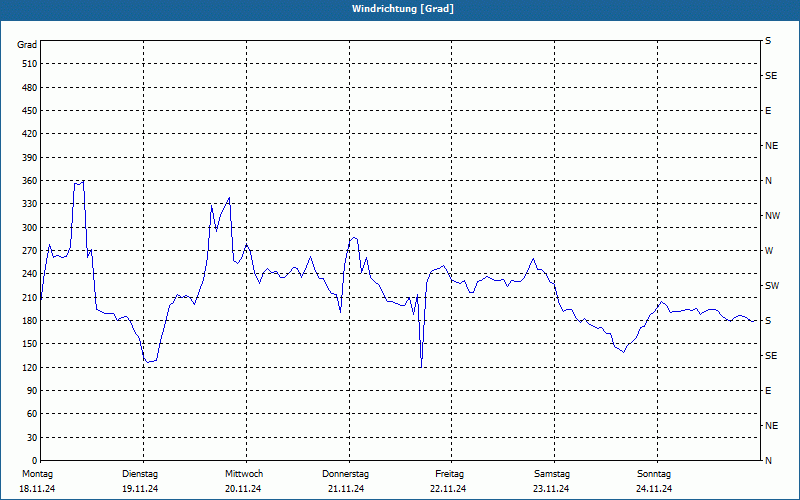This screenshot has width=800, height=500.
Task: Select the 19.11.24 date label
Action: [140, 489]
